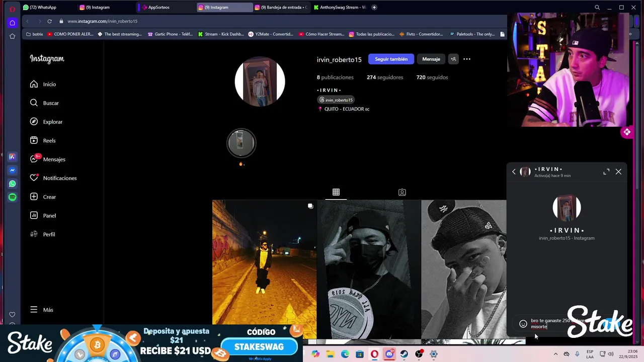Viewport: 644px width, 362px height.
Task: Click the Instagram logo wordmark
Action: (x=47, y=59)
